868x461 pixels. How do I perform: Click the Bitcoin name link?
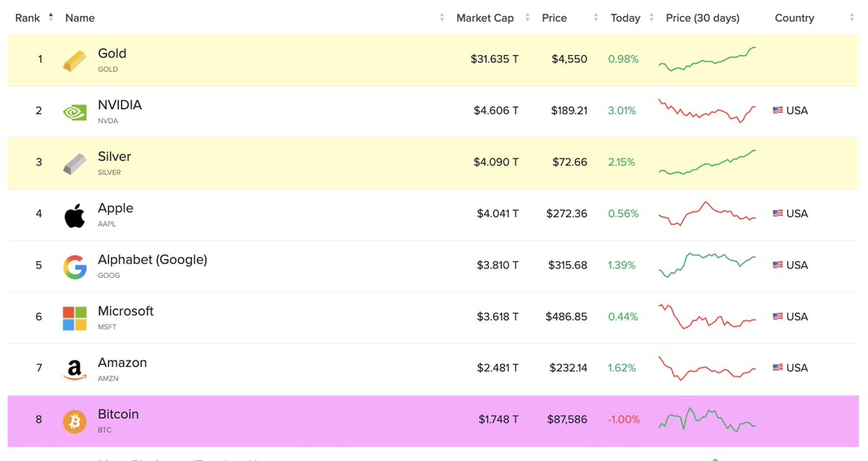click(x=118, y=413)
